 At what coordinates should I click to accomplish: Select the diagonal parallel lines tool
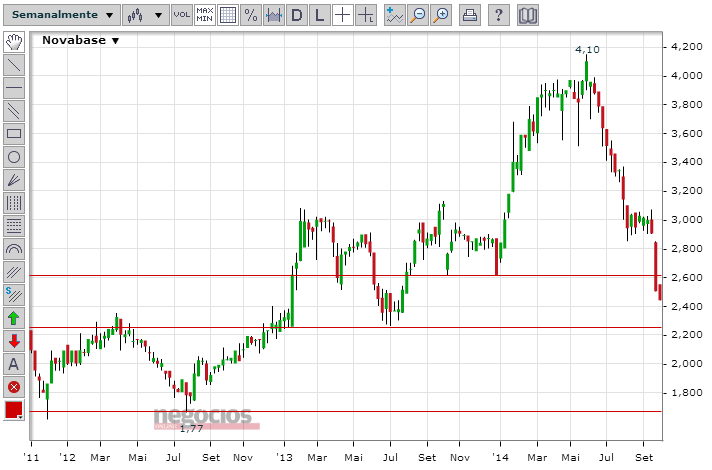point(14,272)
